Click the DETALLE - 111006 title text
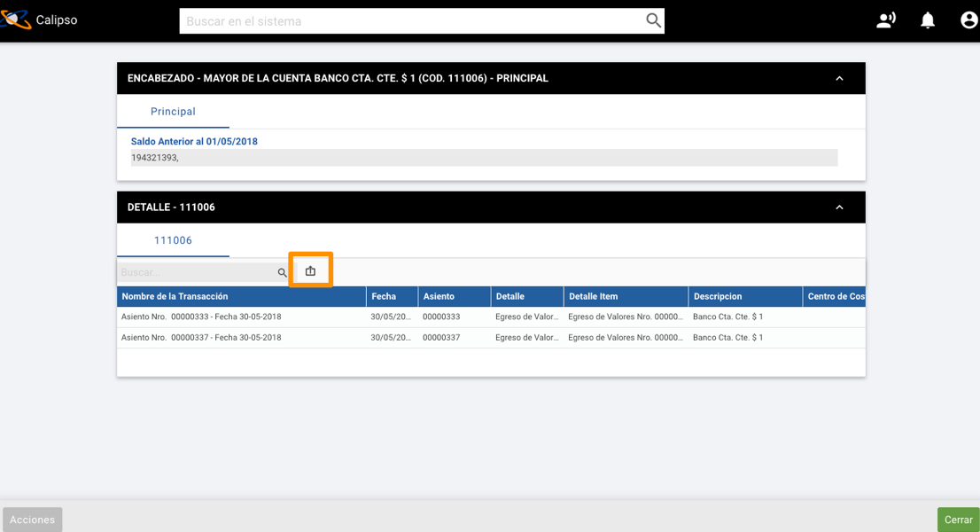 (x=171, y=207)
